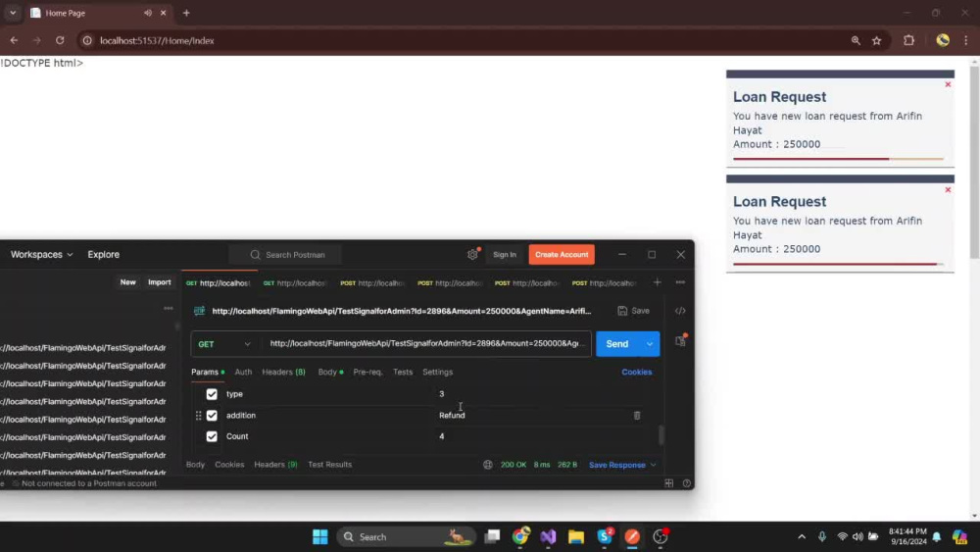Viewport: 980px width, 552px height.
Task: Switch to the request Body tab
Action: coord(330,372)
